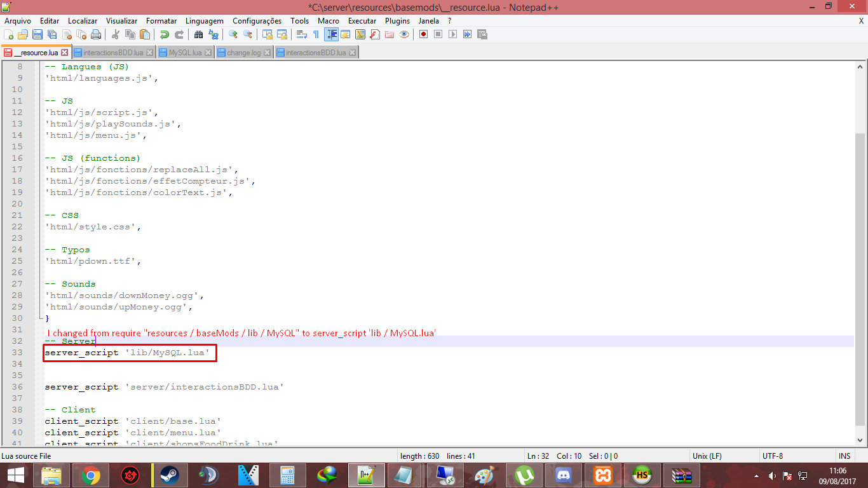Open the Arquivo menu
Image resolution: width=868 pixels, height=488 pixels.
(x=18, y=21)
